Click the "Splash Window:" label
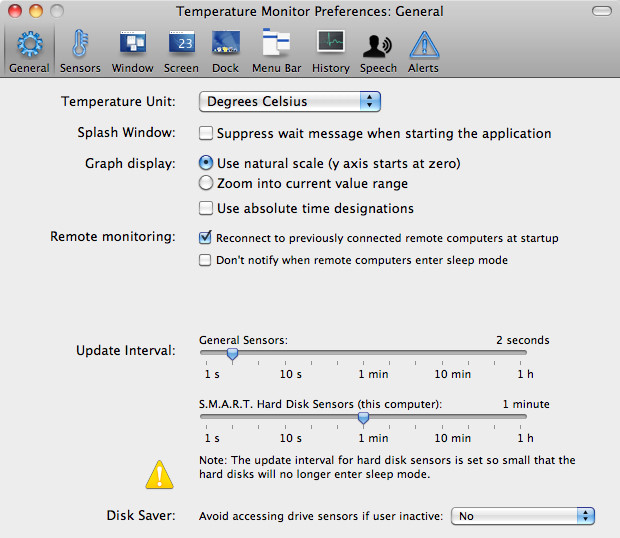This screenshot has width=620, height=538. [x=126, y=132]
